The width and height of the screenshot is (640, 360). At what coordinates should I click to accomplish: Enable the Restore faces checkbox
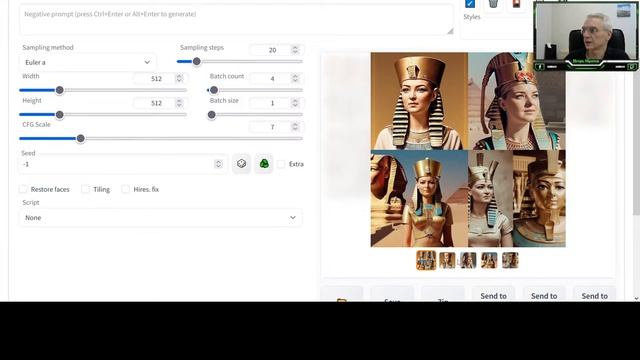click(23, 189)
